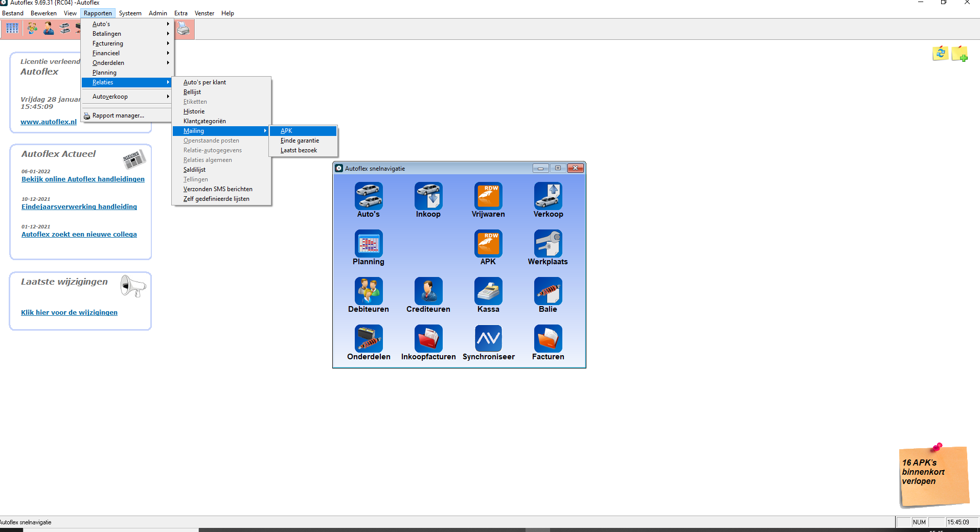Click the cars toolbar icon

65,29
